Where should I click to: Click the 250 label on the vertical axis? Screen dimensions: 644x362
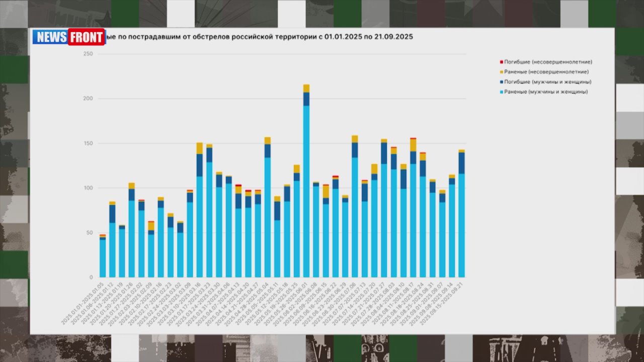[x=88, y=54]
